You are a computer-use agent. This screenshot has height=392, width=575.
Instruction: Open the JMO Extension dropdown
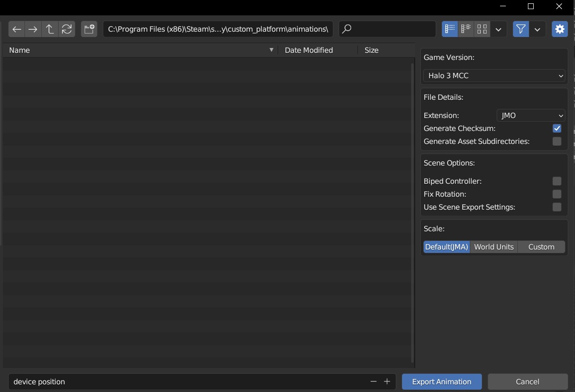(x=531, y=116)
